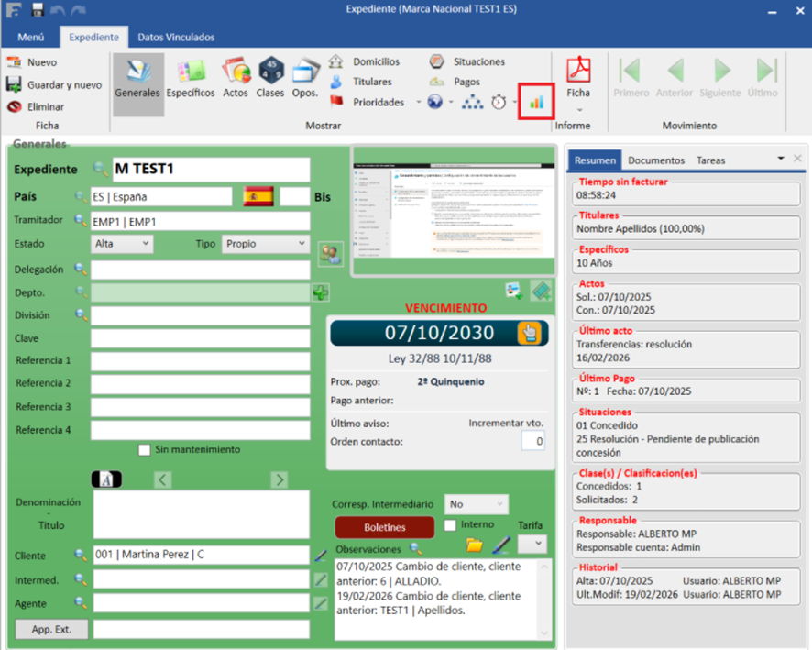Open the Actos view icon
The image size is (812, 650).
point(236,79)
